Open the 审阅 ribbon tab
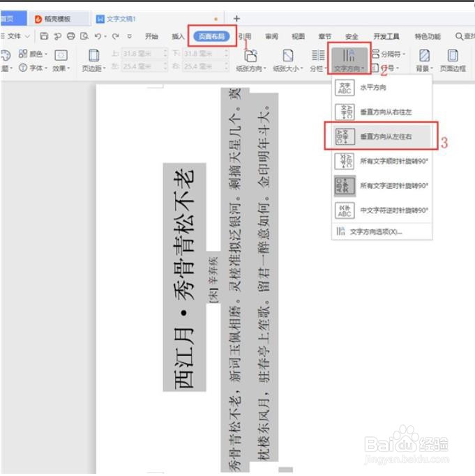 (x=271, y=36)
